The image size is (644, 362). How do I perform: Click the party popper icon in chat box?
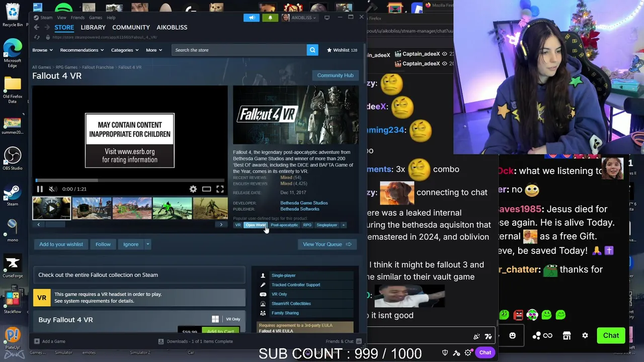pyautogui.click(x=476, y=336)
